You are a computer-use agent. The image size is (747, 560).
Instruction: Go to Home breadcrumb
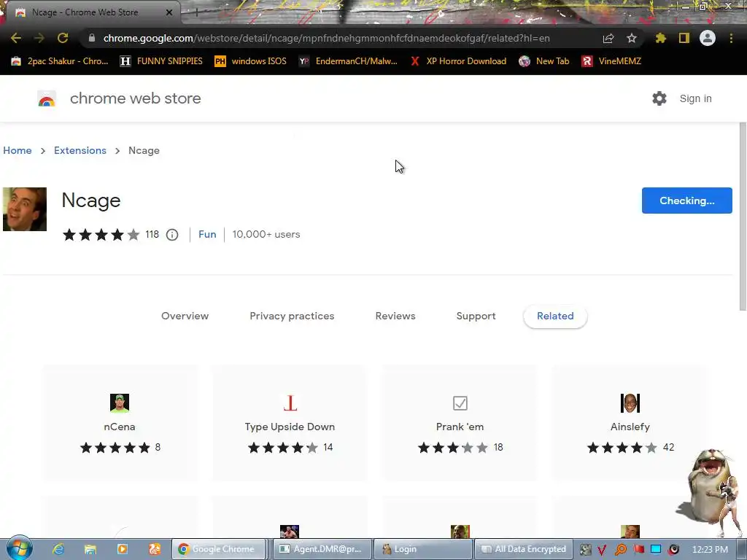pyautogui.click(x=18, y=150)
